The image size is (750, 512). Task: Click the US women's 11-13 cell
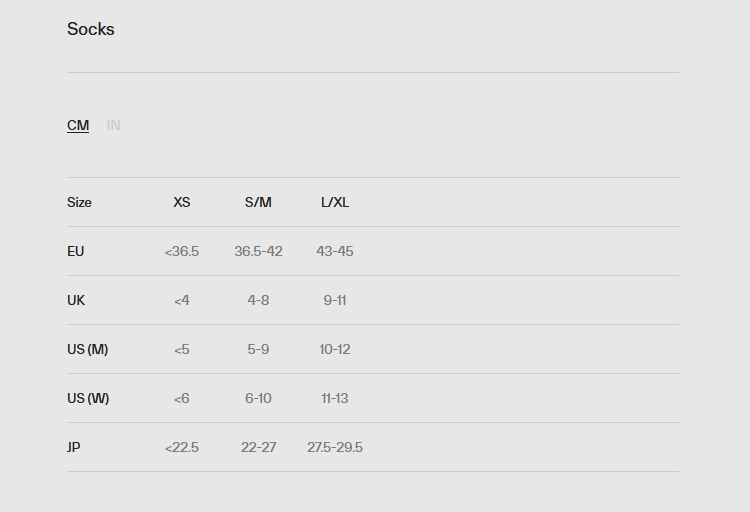pos(335,398)
